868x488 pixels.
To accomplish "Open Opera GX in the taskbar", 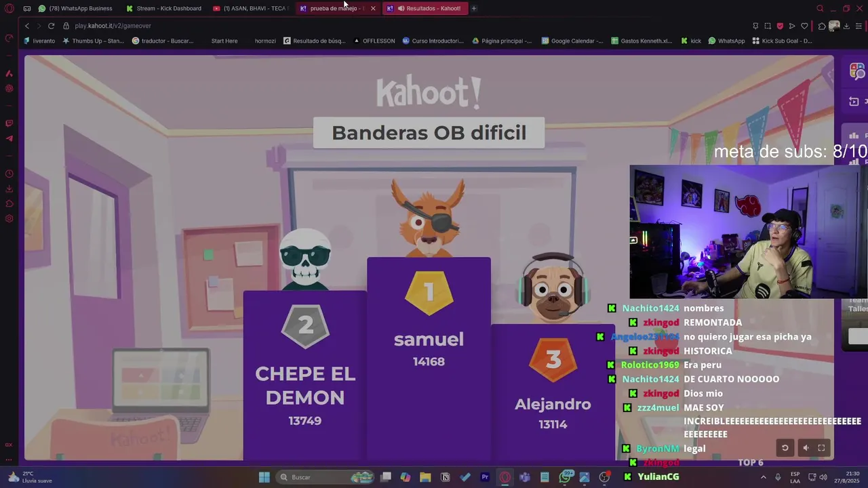I will (x=505, y=477).
